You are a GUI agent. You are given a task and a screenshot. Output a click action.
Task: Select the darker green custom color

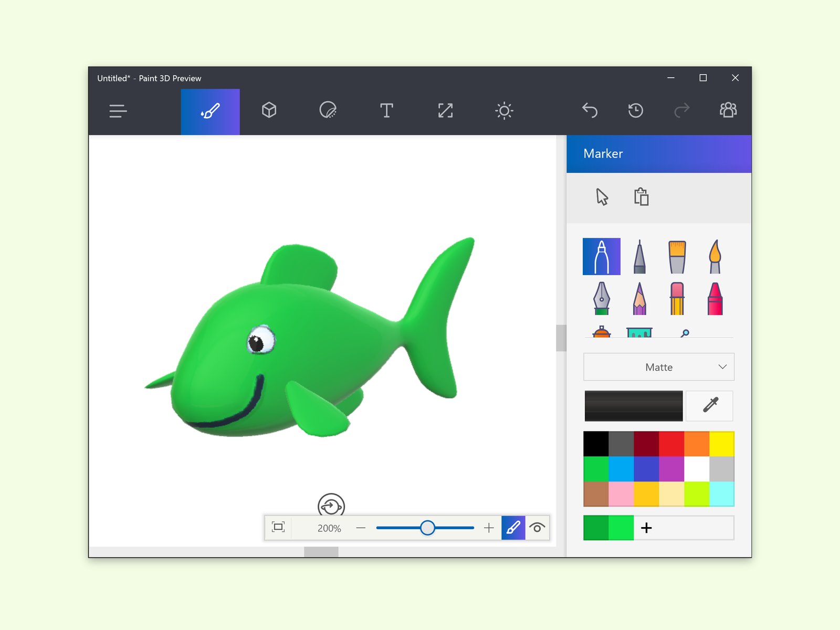click(596, 528)
